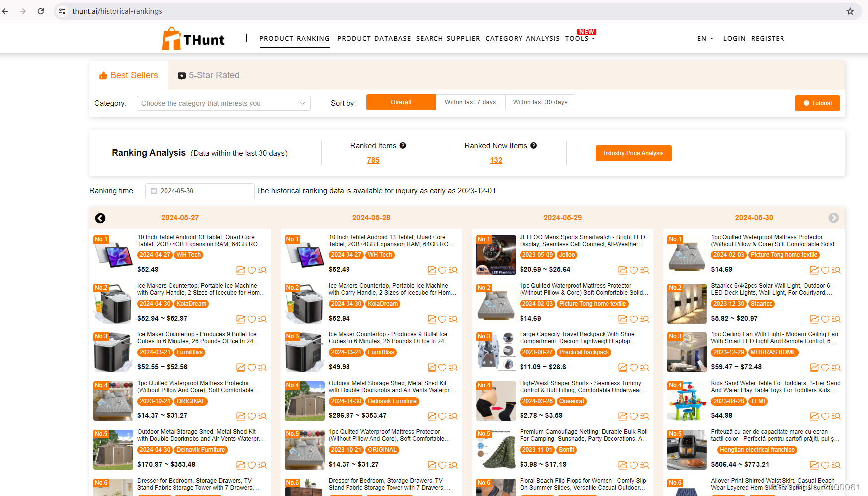Image resolution: width=868 pixels, height=496 pixels.
Task: Find similar icon for $52.49 tablet under 2024-05-27
Action: pyautogui.click(x=262, y=270)
